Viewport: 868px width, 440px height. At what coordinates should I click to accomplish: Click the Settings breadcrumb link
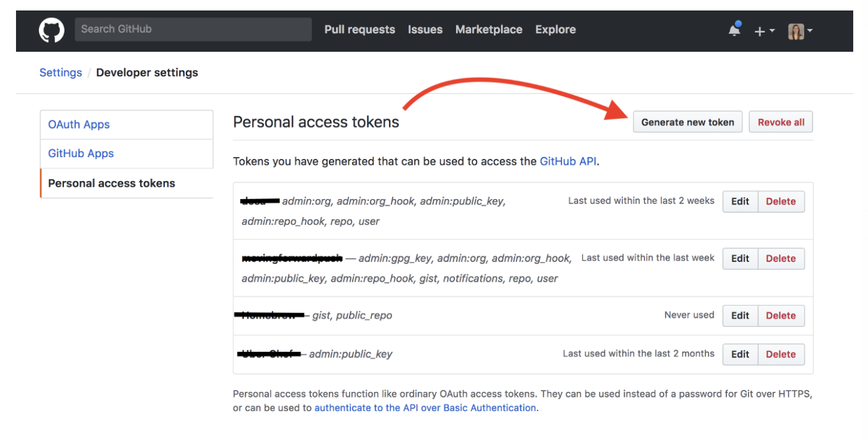[60, 73]
